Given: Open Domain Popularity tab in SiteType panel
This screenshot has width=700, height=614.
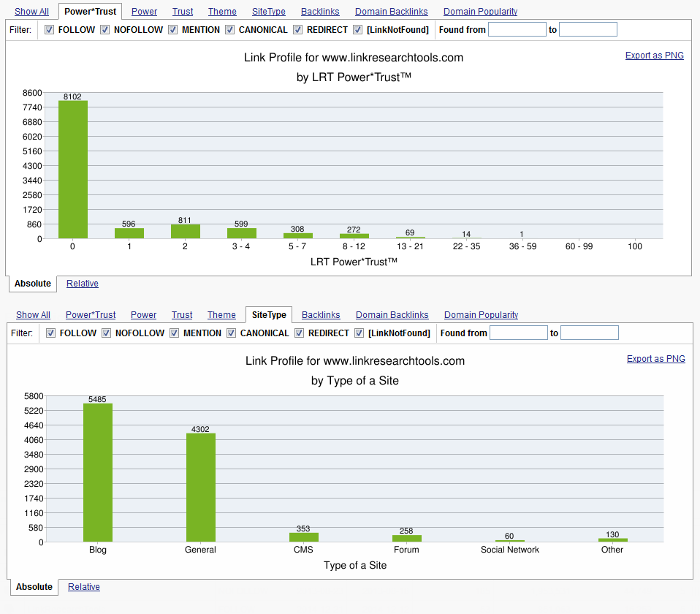Looking at the screenshot, I should coord(482,315).
